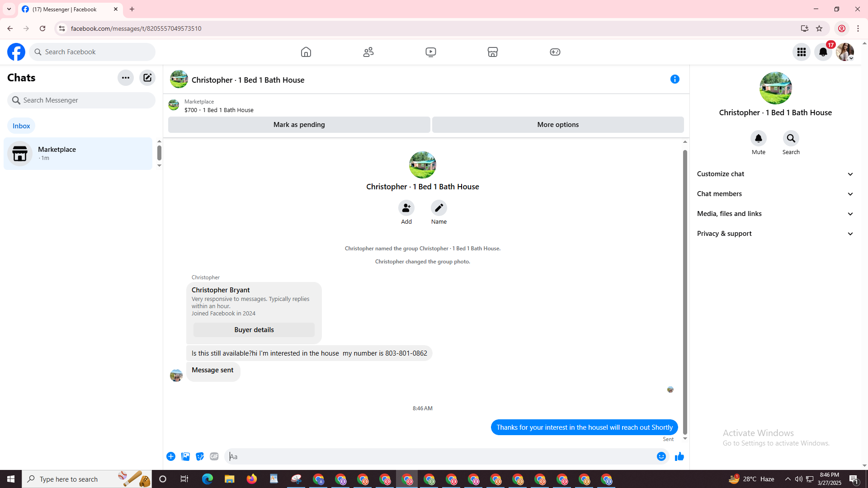This screenshot has width=868, height=488.
Task: Open the Facebook menu grid icon
Action: point(802,52)
